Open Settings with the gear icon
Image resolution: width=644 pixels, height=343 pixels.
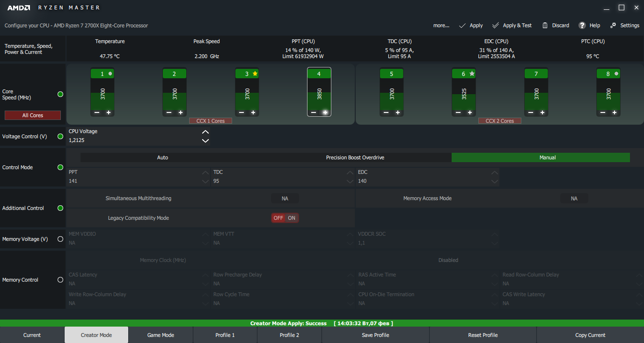(x=613, y=25)
